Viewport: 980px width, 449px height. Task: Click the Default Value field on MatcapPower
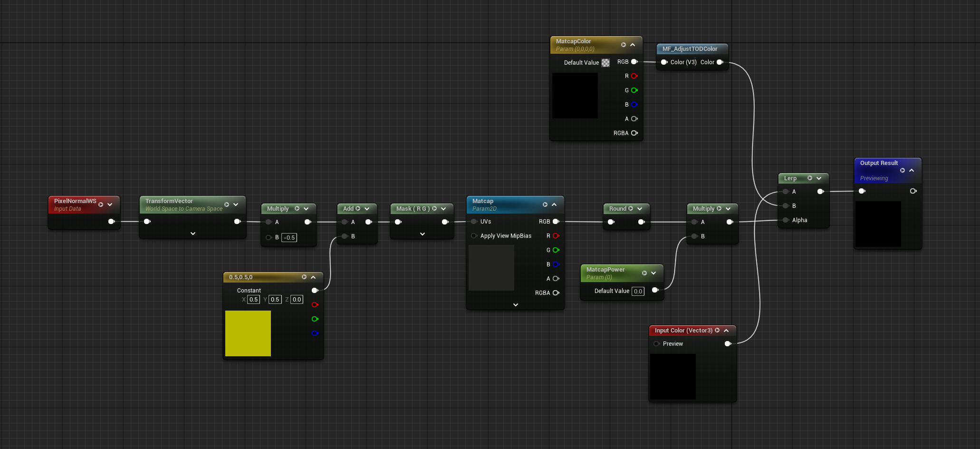coord(638,291)
